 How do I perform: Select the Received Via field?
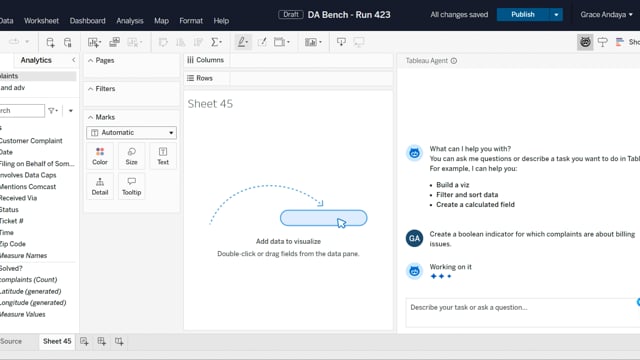[18, 198]
